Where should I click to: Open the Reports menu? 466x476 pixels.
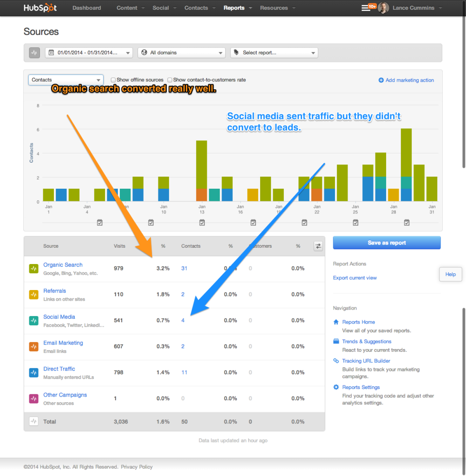[x=237, y=8]
